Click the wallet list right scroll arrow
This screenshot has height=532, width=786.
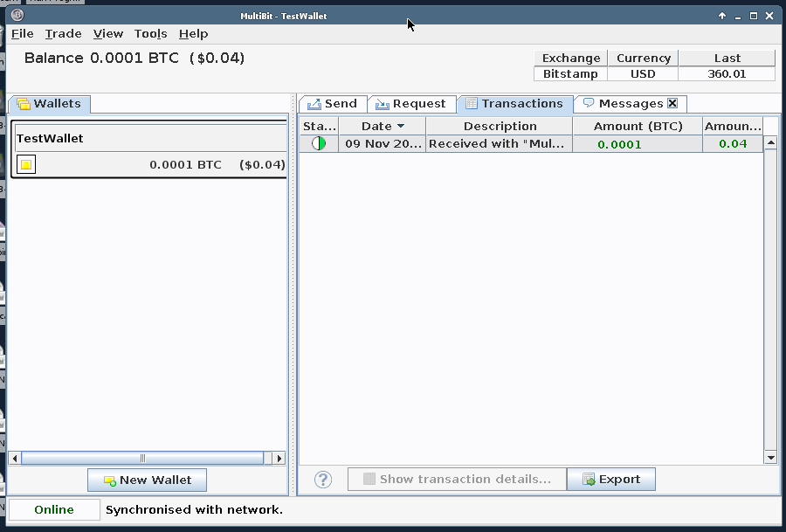point(279,458)
